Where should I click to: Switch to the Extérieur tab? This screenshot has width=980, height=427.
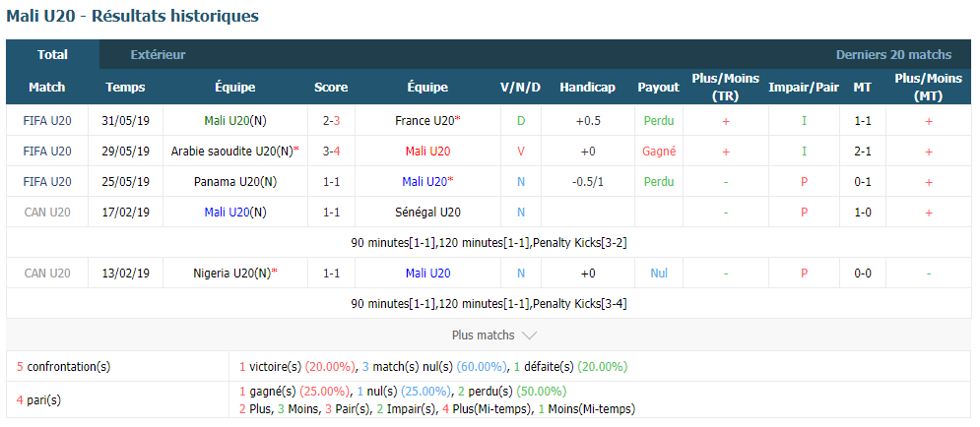point(159,54)
